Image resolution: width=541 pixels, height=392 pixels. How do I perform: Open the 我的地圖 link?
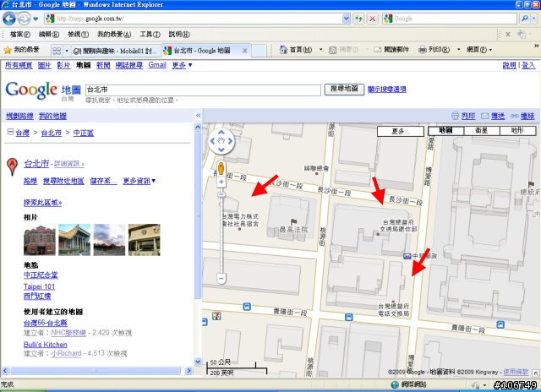click(x=52, y=117)
